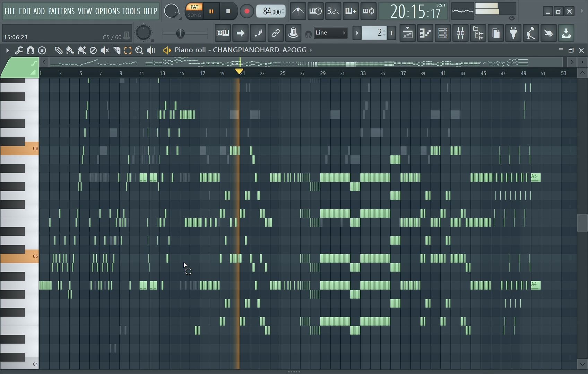Click the timeline scroll right arrow
The height and width of the screenshot is (374, 588).
572,62
